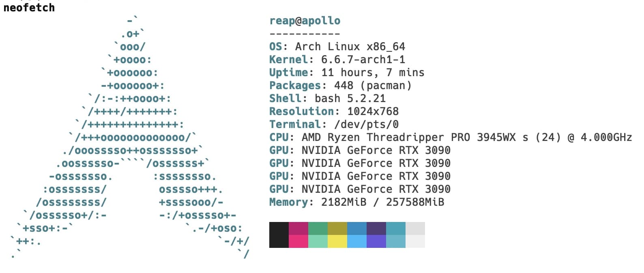Click the Arch Linux ASCII logo
Image resolution: width=644 pixels, height=273 pixels.
pyautogui.click(x=130, y=138)
